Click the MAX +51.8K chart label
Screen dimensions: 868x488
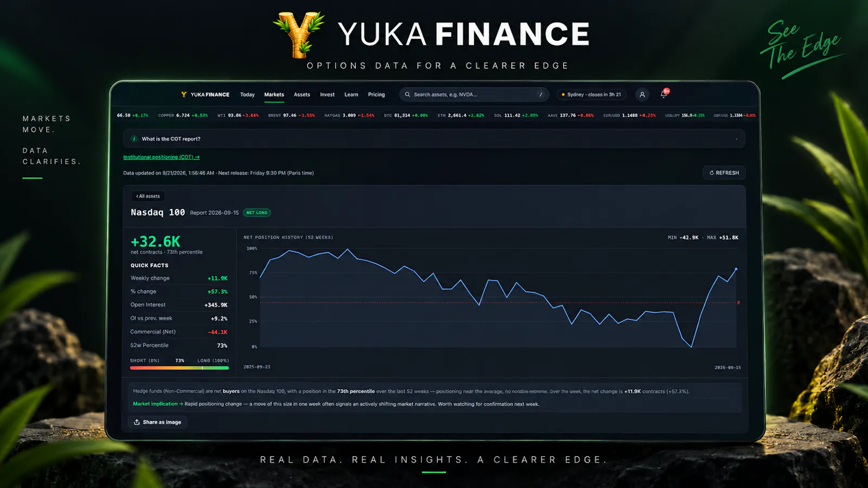coord(723,237)
